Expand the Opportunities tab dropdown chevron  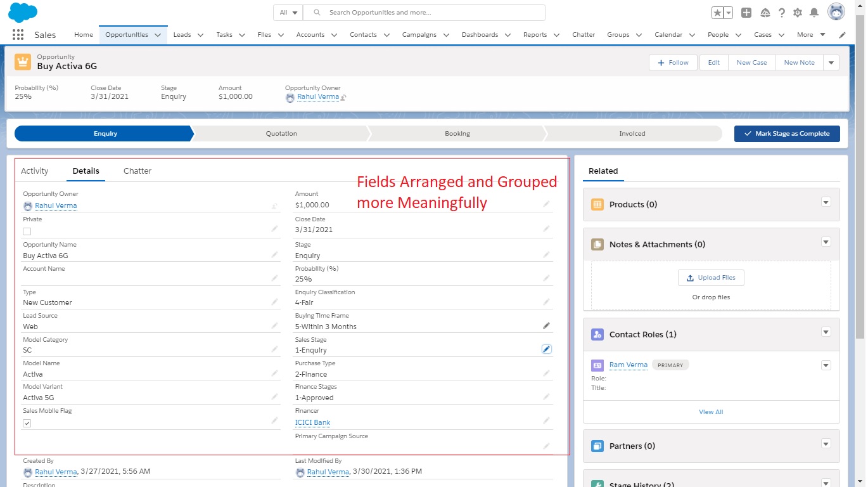[x=158, y=35]
